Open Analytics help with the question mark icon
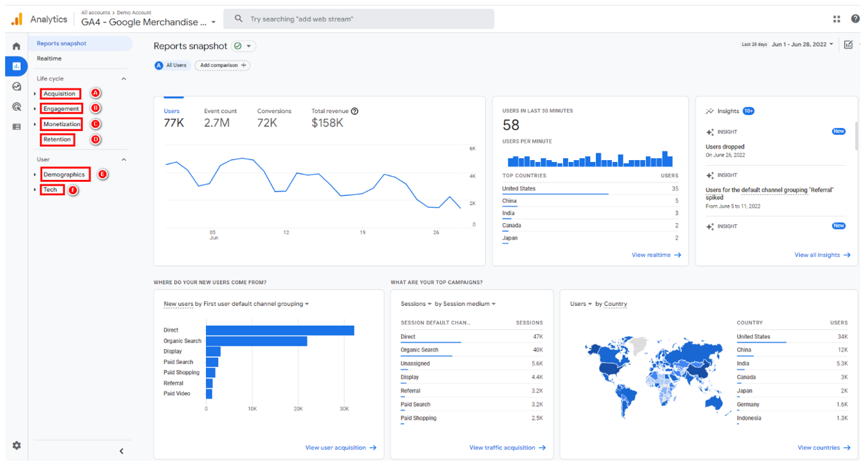This screenshot has width=868, height=466. coord(856,19)
